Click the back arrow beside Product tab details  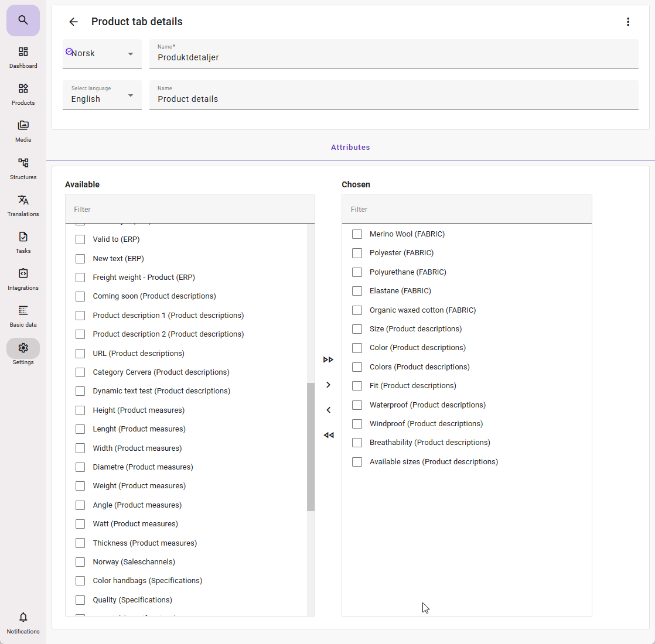73,22
